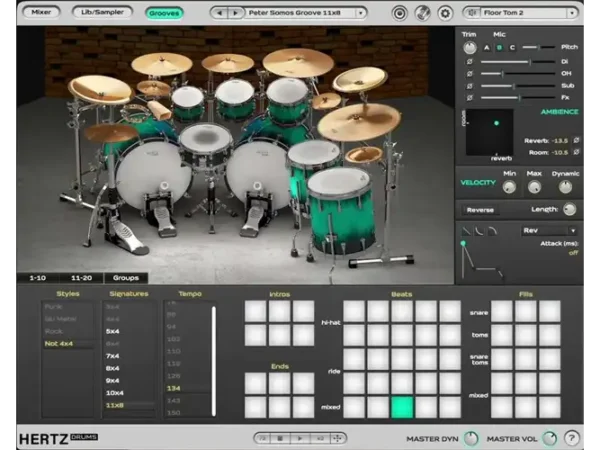Toggle phase invert for DI channel
Screen dimensions: 600x450
pos(470,62)
